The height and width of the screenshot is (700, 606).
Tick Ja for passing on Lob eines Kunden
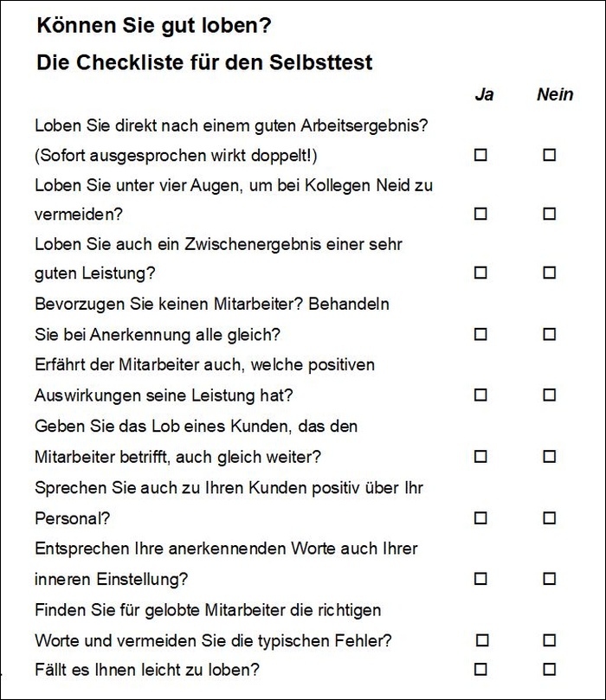pyautogui.click(x=480, y=456)
